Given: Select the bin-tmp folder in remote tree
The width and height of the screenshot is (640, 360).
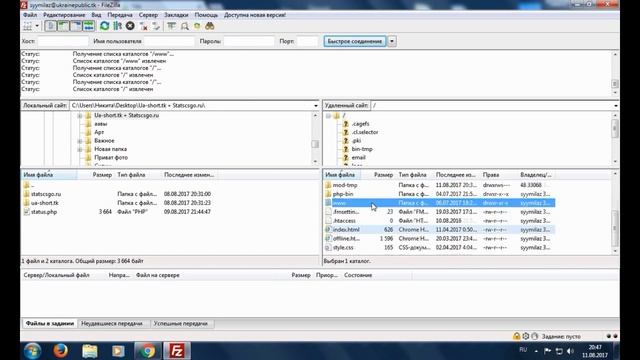Looking at the screenshot, I should (362, 149).
